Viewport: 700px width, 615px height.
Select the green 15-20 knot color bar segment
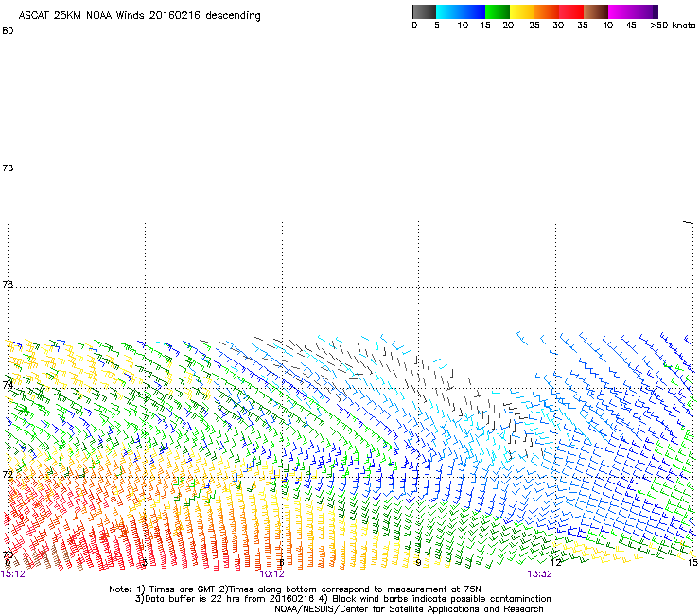498,11
